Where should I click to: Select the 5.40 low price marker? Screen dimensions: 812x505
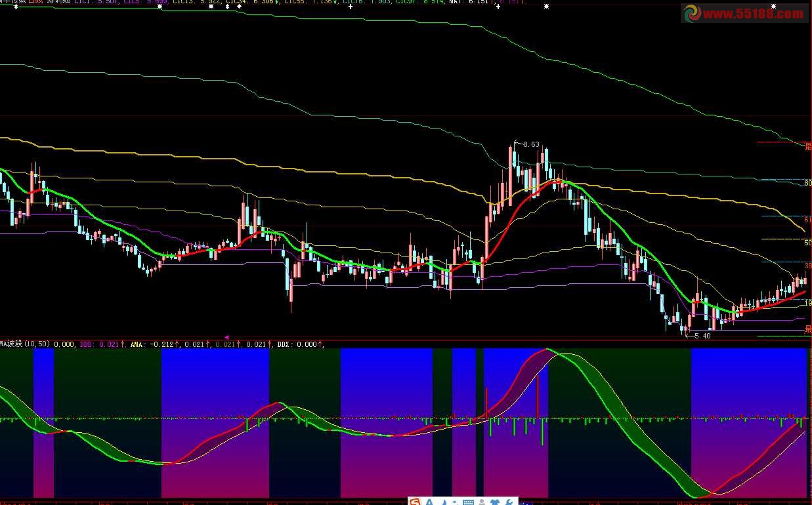[x=701, y=336]
